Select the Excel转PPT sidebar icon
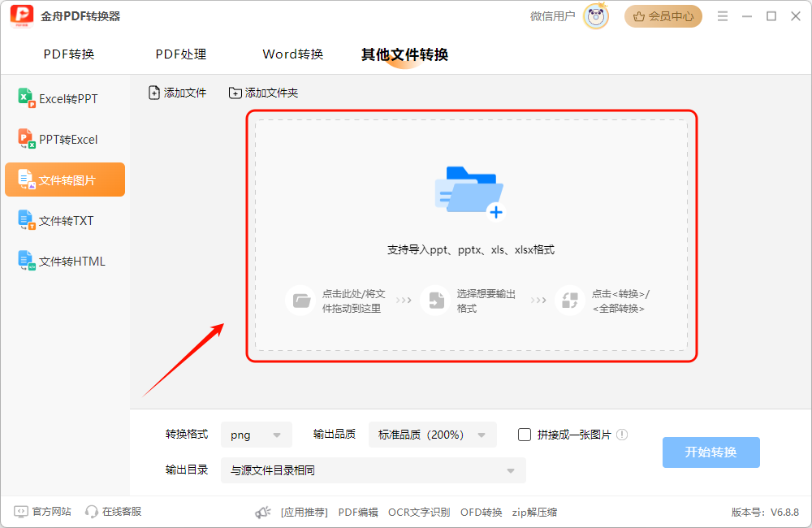This screenshot has width=812, height=528. click(x=27, y=98)
